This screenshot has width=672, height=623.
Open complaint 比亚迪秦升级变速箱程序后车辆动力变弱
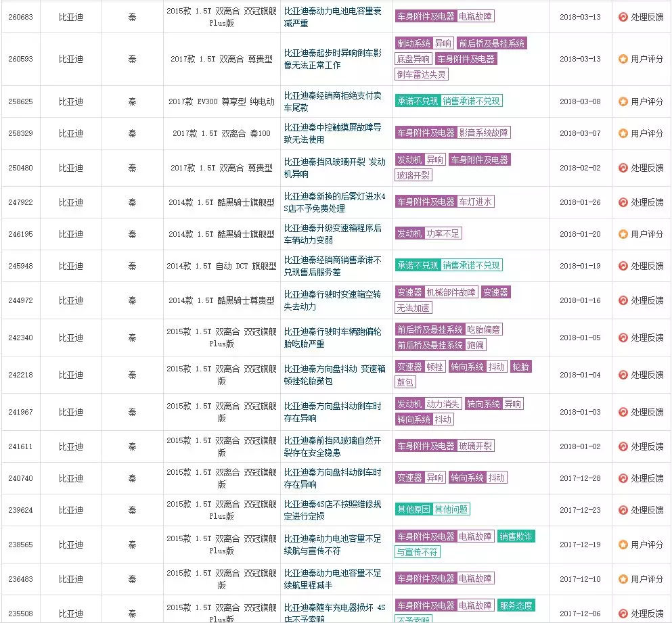pos(334,234)
